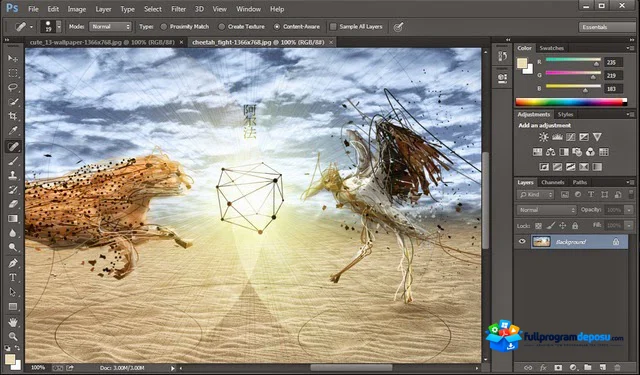Select the Pen tool
Image resolution: width=640 pixels, height=375 pixels.
pos(13,263)
